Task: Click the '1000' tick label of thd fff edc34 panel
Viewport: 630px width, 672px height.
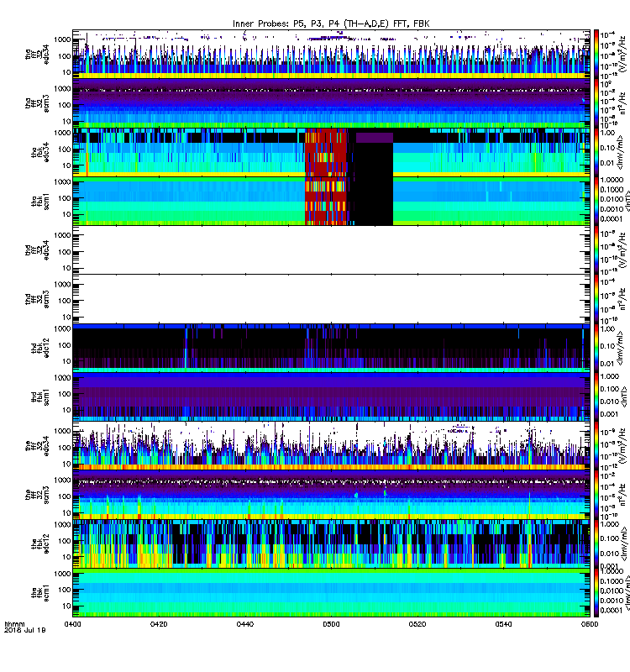Action: [x=62, y=235]
